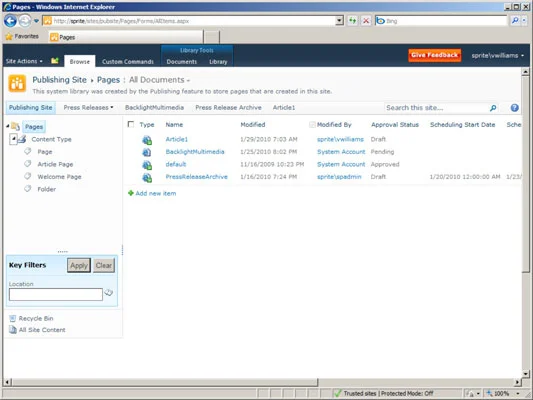Click the sprite\spadmin modified-by link
Viewport: 533px width, 400px height.
tap(339, 177)
